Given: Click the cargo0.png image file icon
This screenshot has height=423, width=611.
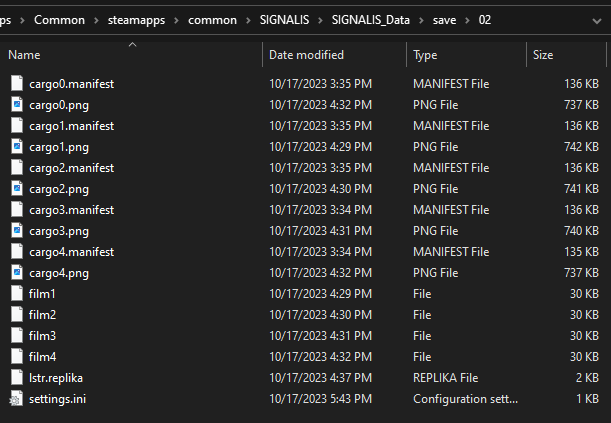Looking at the screenshot, I should pos(16,105).
